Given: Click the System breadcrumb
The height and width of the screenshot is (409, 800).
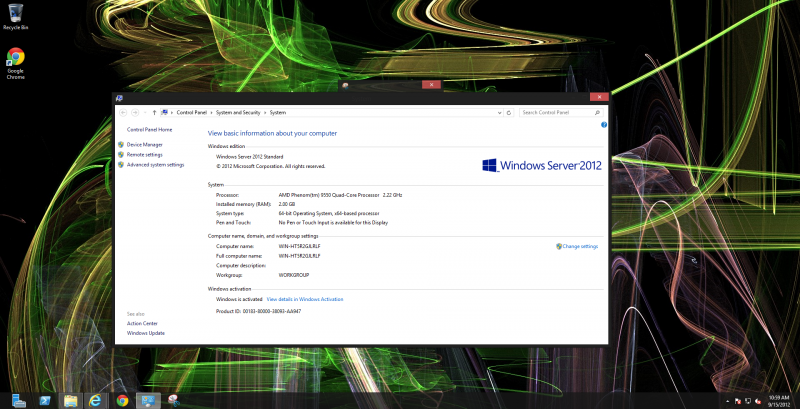Looking at the screenshot, I should coord(278,113).
